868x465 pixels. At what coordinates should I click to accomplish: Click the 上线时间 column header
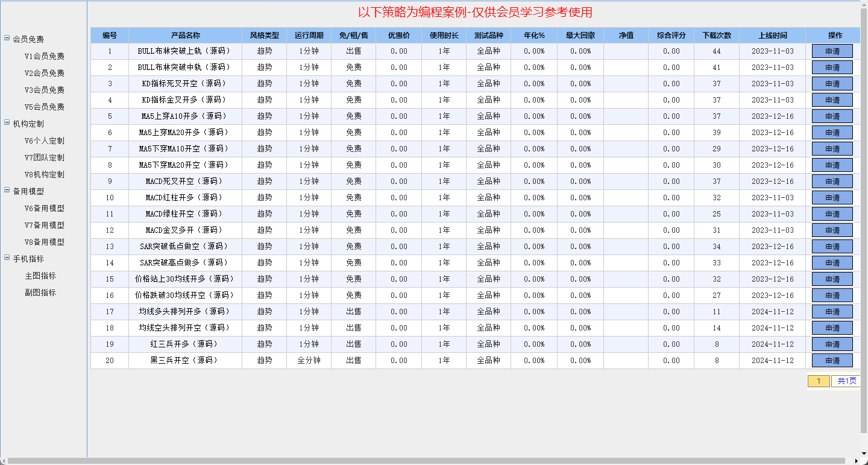click(x=772, y=36)
